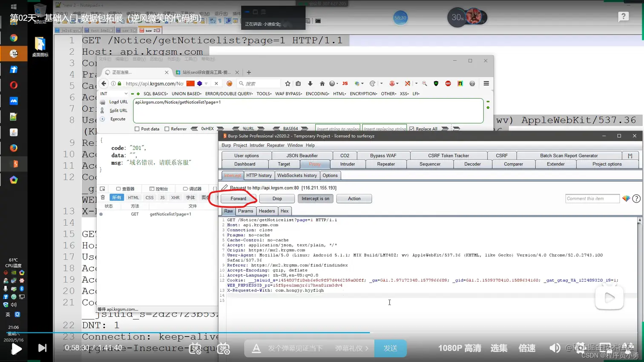Skip to the next video
The width and height of the screenshot is (644, 362).
[x=42, y=348]
